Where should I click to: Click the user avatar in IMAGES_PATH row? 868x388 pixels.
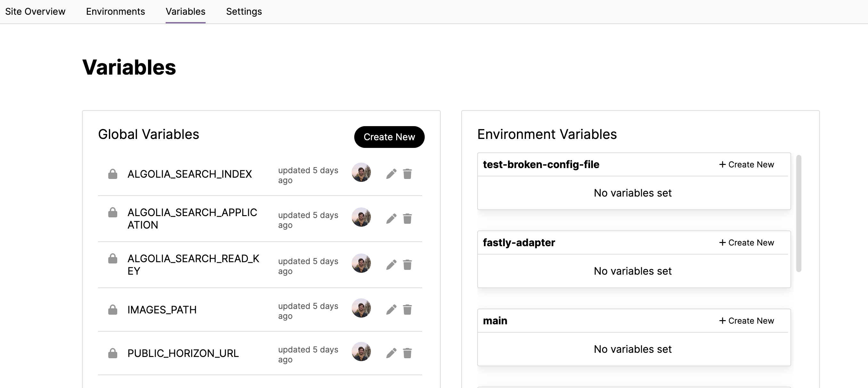[361, 308]
